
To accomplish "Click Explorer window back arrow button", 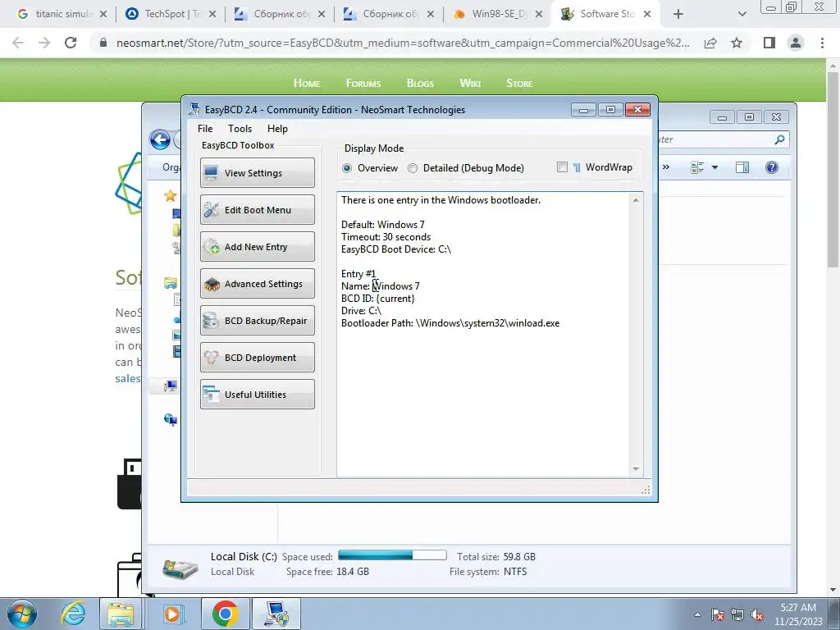I will click(x=160, y=139).
